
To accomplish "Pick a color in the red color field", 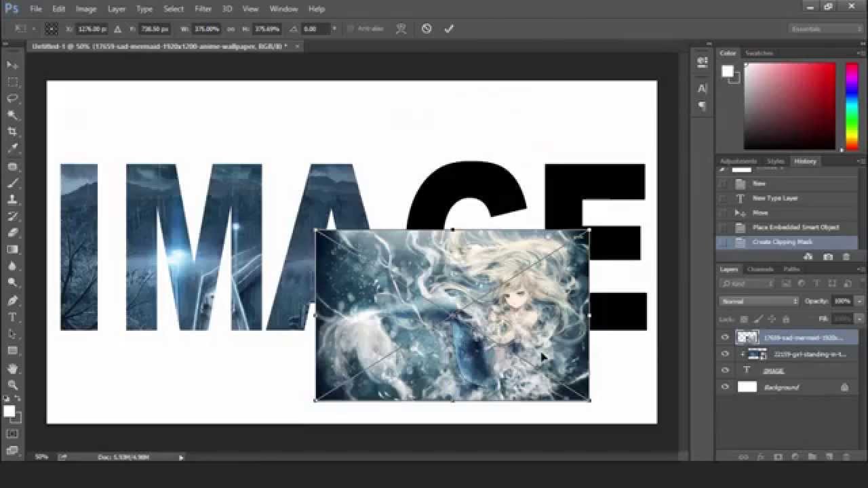I will 790,106.
